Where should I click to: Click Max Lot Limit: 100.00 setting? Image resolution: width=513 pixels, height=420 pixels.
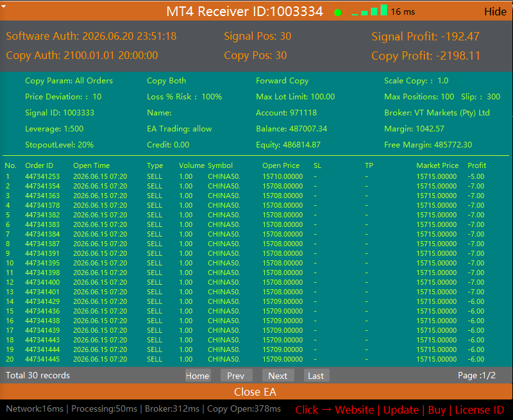click(x=295, y=97)
